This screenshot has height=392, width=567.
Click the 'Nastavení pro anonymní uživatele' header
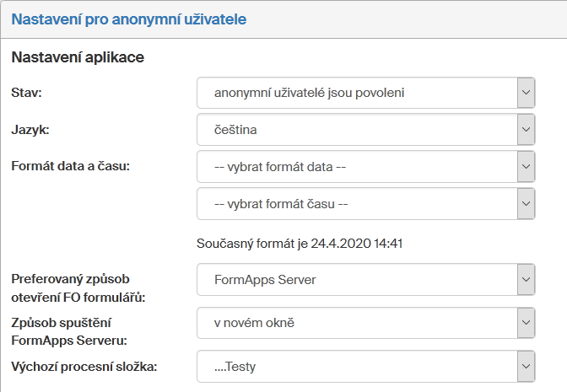click(x=129, y=19)
